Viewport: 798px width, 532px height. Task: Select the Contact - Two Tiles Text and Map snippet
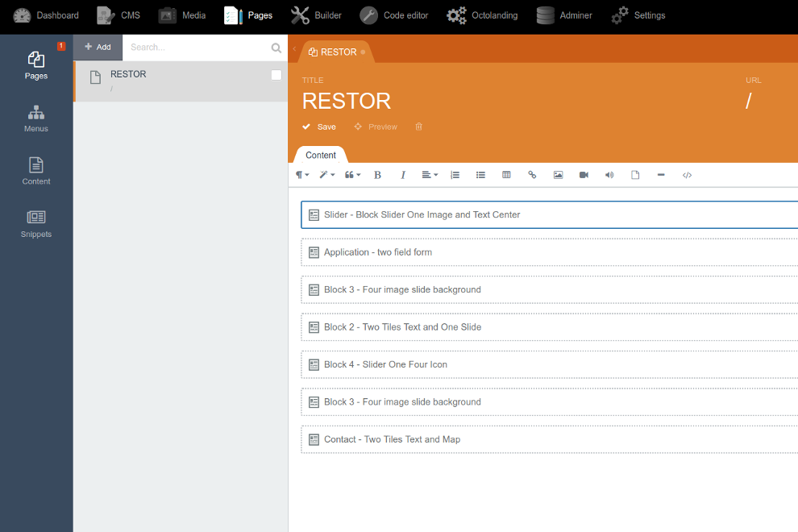pos(550,439)
